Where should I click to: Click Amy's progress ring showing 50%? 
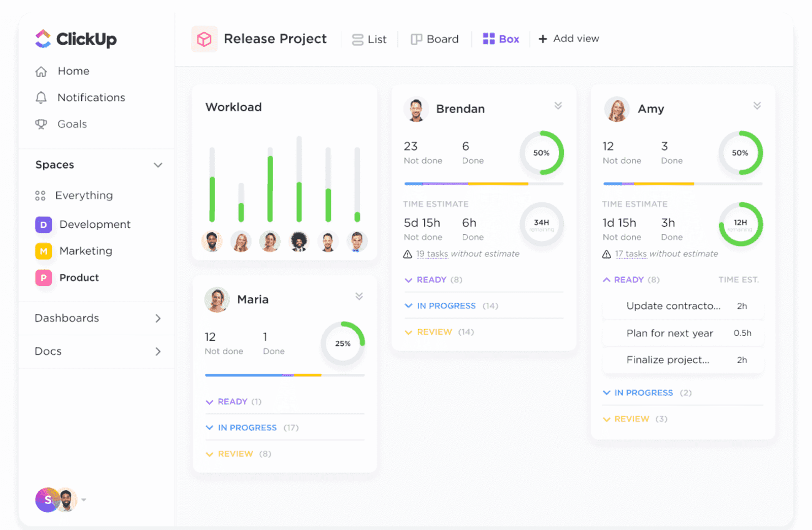click(740, 153)
